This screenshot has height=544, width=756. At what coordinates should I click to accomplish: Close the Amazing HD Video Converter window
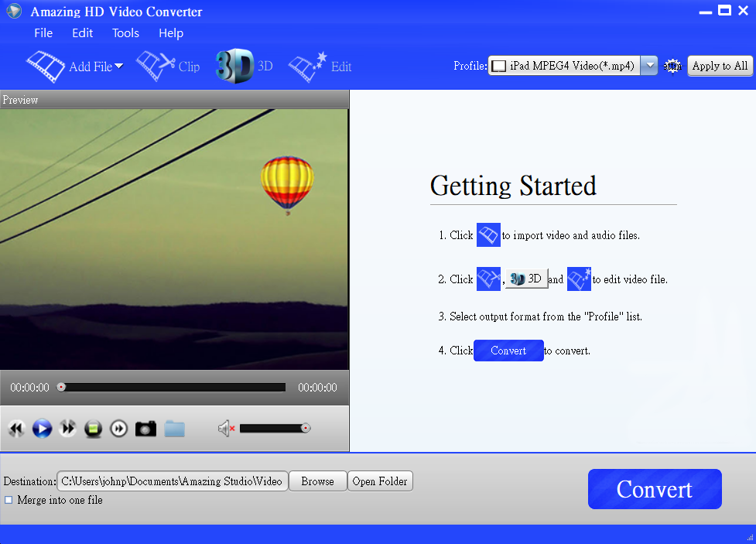pos(744,10)
